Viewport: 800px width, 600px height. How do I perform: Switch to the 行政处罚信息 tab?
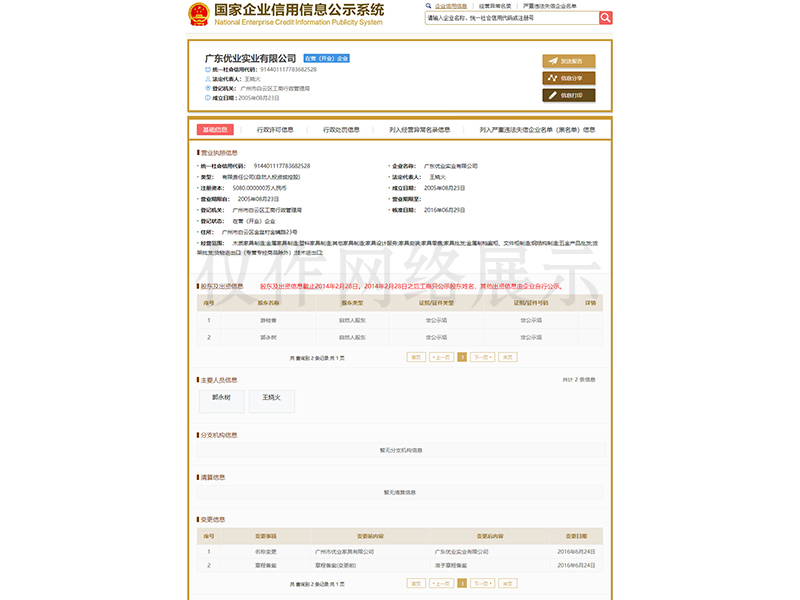coord(341,130)
